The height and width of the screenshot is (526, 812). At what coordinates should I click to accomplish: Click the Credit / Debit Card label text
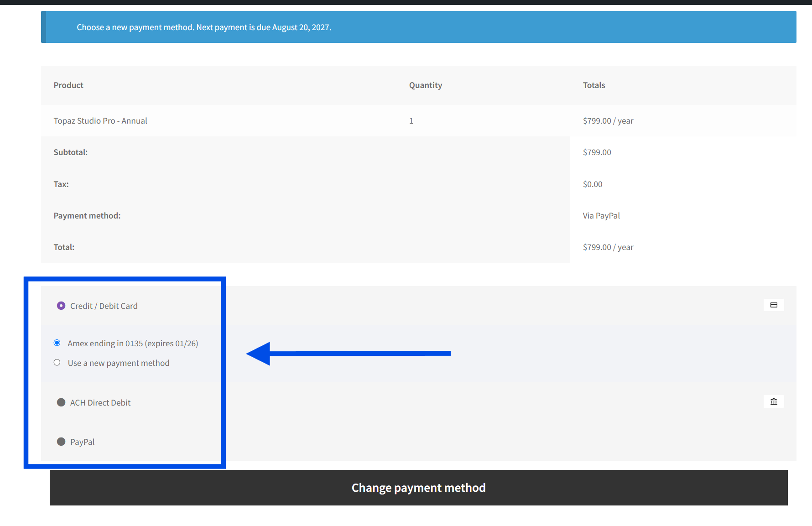point(104,306)
